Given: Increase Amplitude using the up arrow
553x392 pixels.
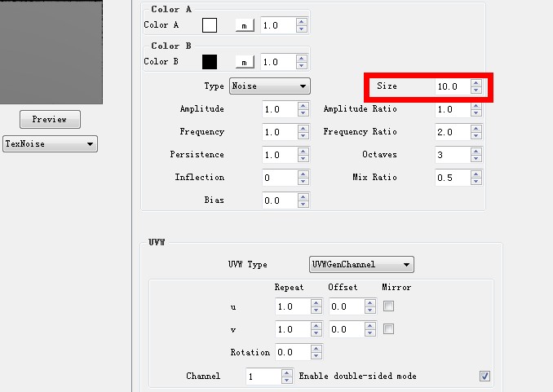Looking at the screenshot, I should 303,106.
